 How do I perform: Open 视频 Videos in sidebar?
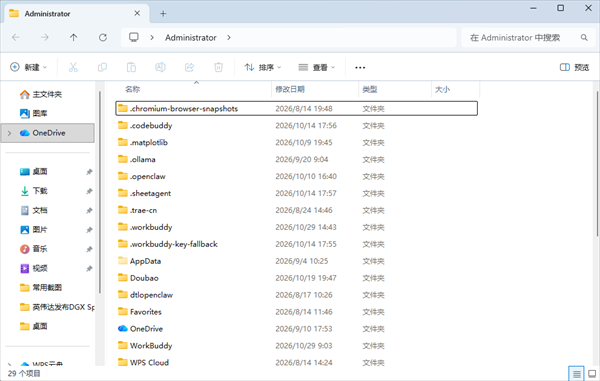[x=34, y=268]
